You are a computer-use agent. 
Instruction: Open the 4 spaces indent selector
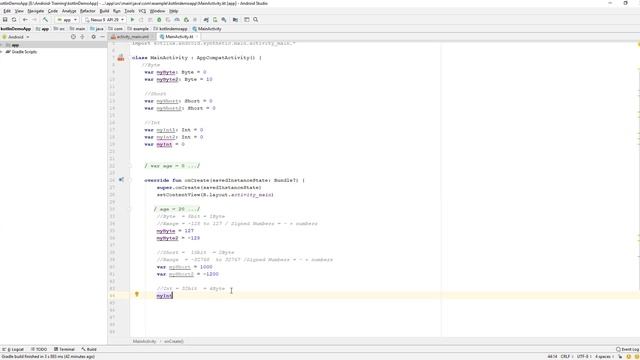pyautogui.click(x=603, y=356)
